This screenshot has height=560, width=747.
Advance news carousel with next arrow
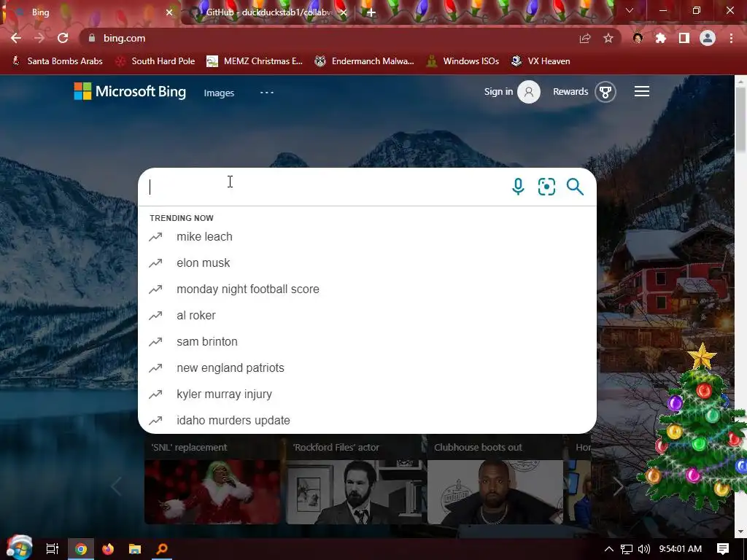click(x=619, y=486)
